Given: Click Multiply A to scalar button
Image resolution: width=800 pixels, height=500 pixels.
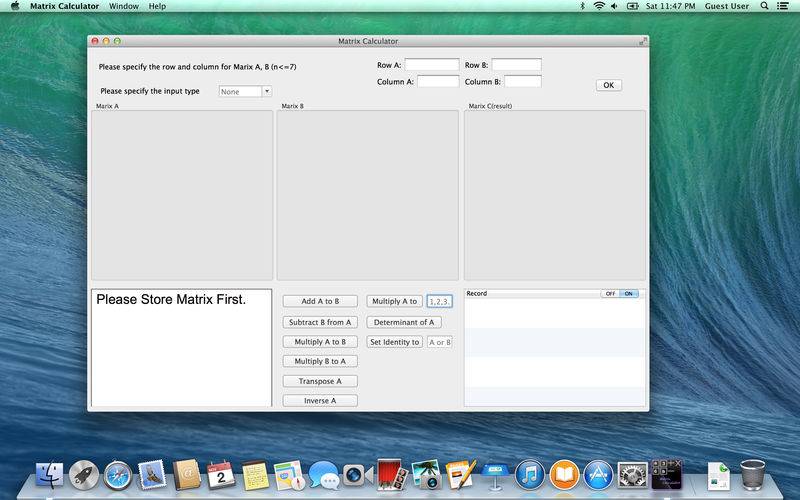Looking at the screenshot, I should coord(394,301).
